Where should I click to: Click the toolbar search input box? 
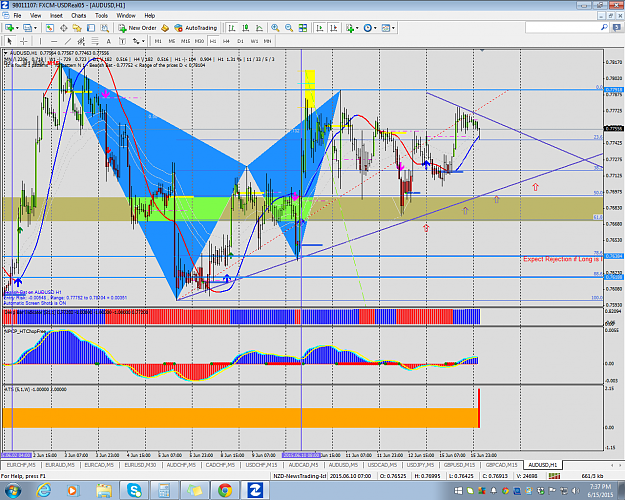[x=563, y=28]
